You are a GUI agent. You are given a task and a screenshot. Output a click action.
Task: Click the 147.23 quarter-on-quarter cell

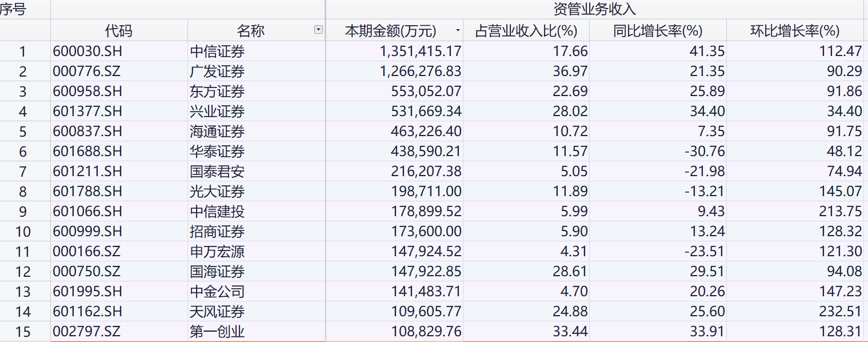pyautogui.click(x=795, y=292)
